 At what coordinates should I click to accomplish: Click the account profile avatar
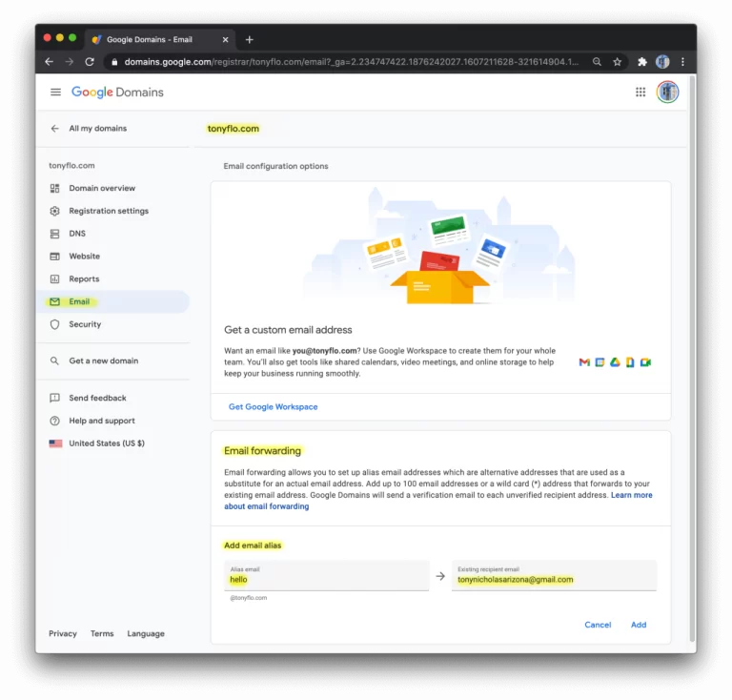(x=667, y=93)
